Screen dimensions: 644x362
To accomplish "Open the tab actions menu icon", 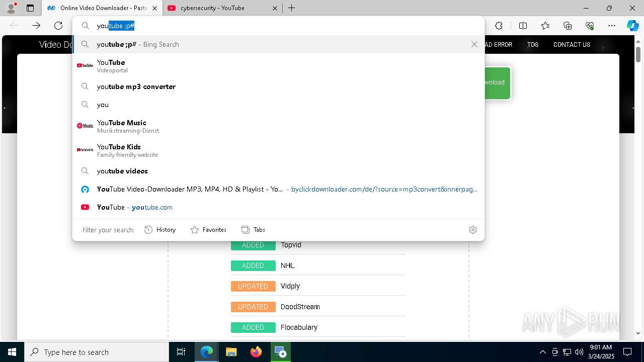I will coord(30,8).
